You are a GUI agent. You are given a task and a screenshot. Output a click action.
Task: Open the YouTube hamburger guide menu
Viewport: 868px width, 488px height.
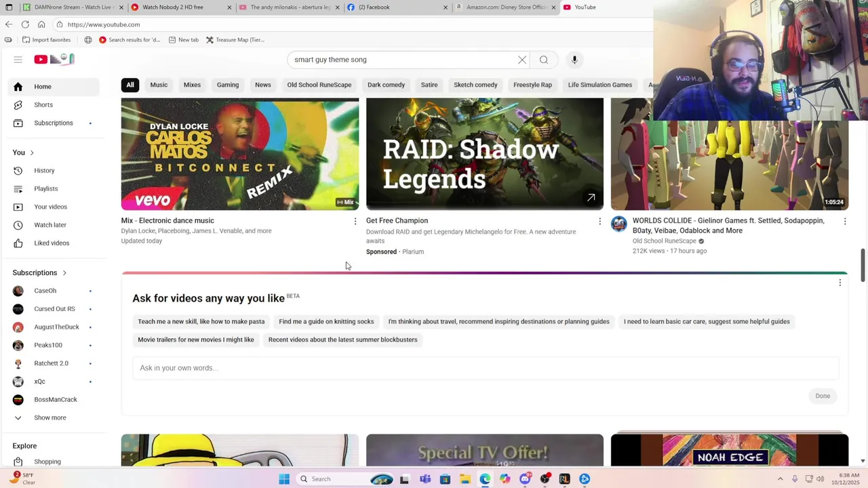[x=18, y=60]
